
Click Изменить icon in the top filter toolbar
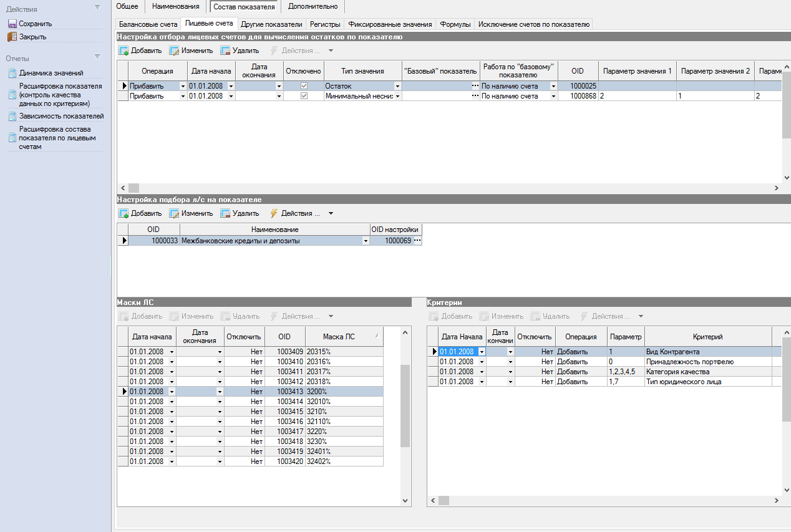174,51
